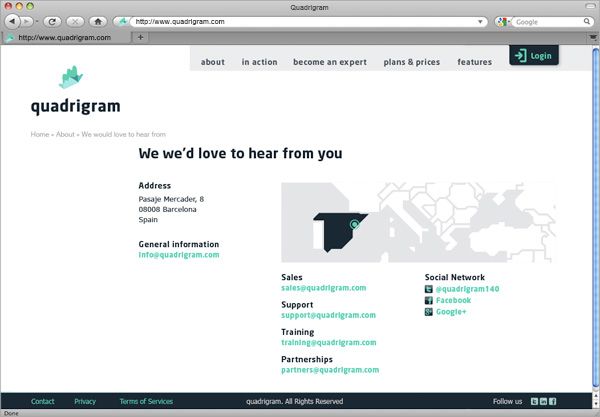The image size is (600, 417).
Task: Open the Google+ text link
Action: tap(451, 312)
